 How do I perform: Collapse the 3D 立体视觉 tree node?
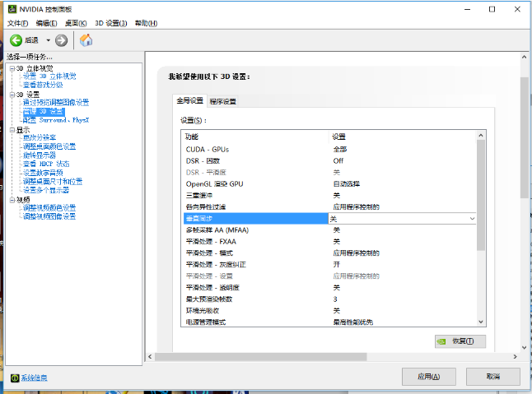coord(11,68)
